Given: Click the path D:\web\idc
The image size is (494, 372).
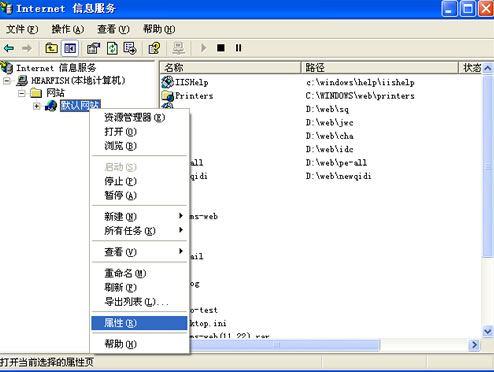Looking at the screenshot, I should (x=329, y=149).
